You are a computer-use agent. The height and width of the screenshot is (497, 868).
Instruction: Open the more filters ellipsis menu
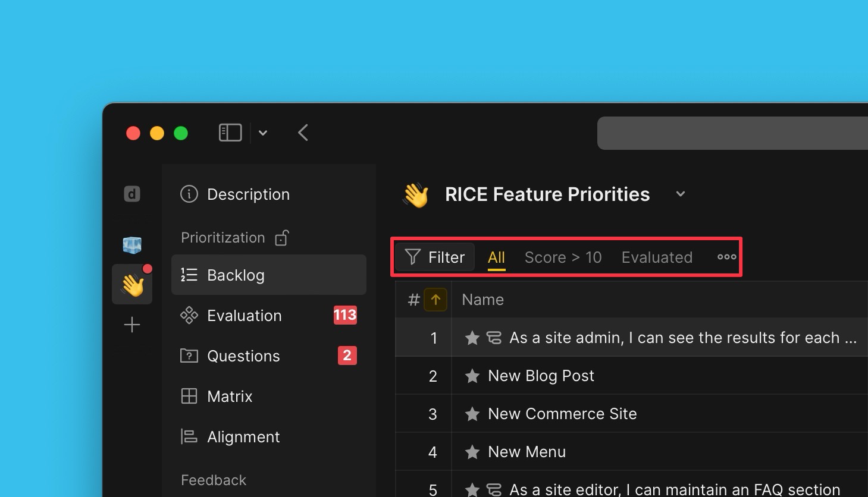[726, 257]
